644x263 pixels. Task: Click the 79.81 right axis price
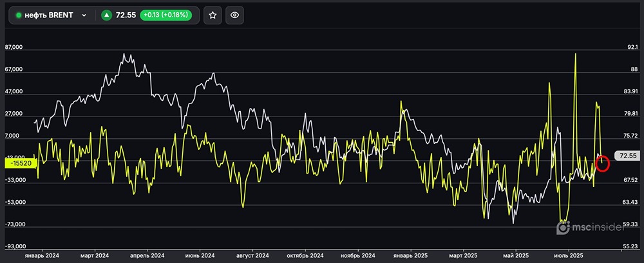pos(630,114)
